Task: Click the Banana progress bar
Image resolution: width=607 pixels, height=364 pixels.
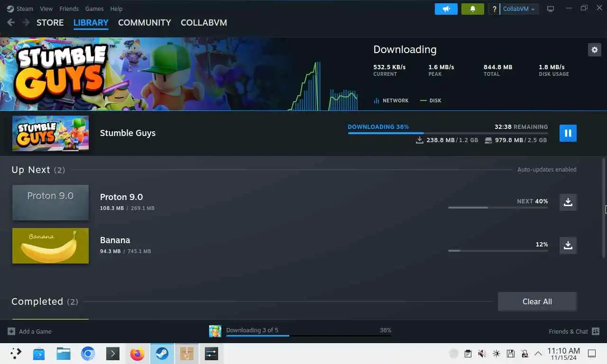Action: pos(498,251)
